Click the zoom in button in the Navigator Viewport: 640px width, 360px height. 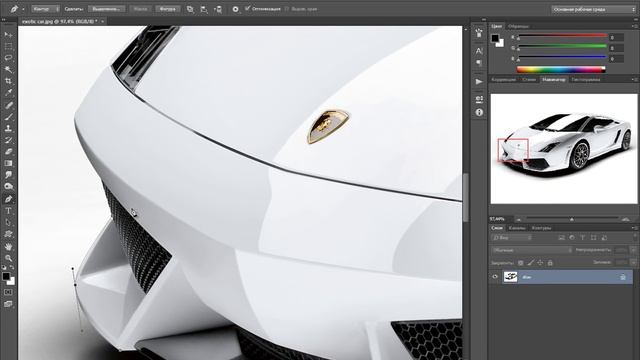coord(626,219)
